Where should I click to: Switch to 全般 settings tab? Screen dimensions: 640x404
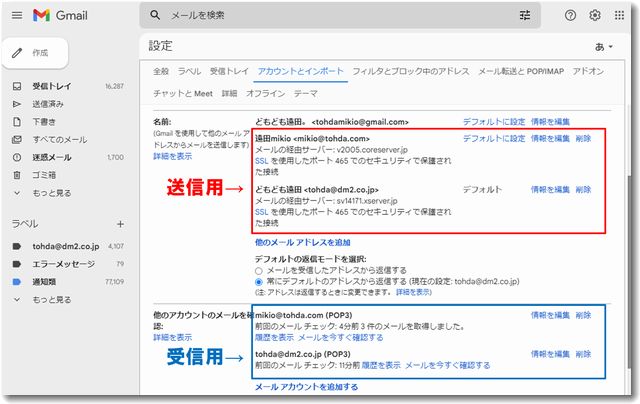click(x=161, y=71)
